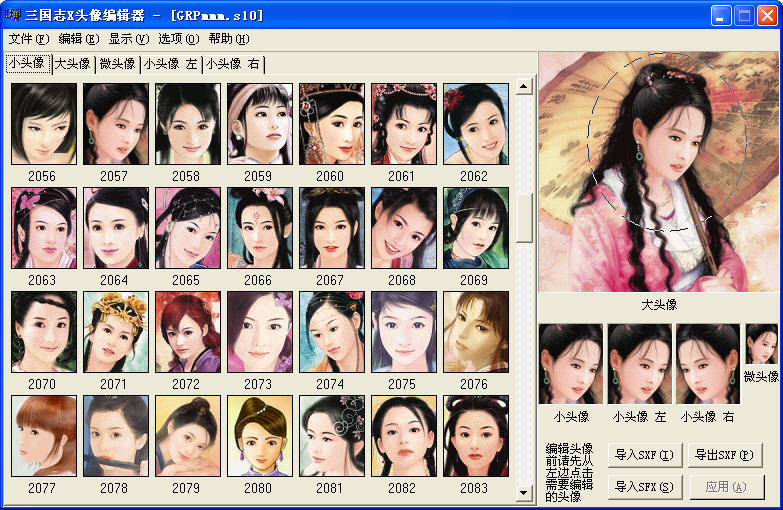Click the 应用 (A) button

click(727, 487)
